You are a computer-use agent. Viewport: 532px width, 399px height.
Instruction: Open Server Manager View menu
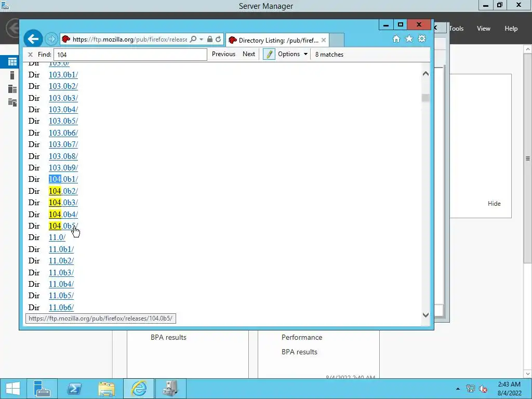[484, 29]
